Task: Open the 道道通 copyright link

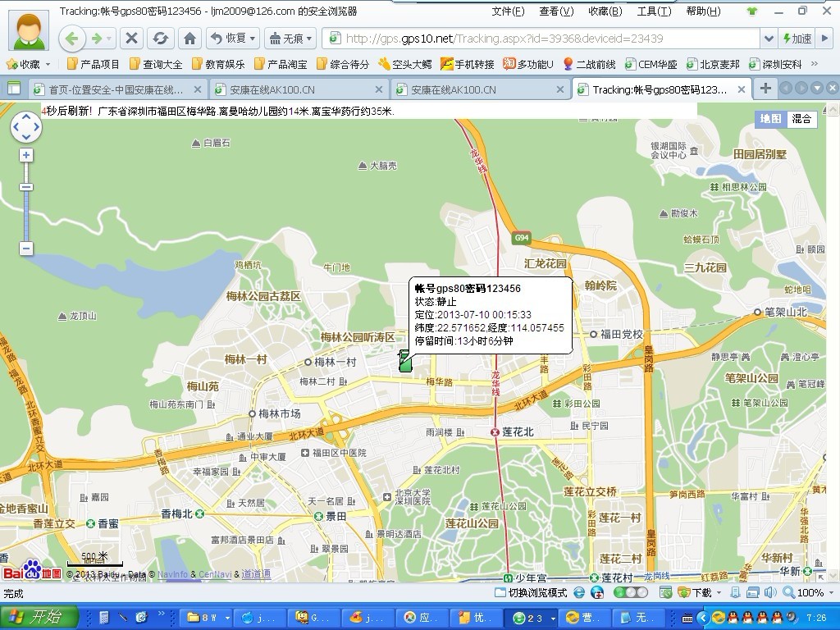Action: point(256,574)
